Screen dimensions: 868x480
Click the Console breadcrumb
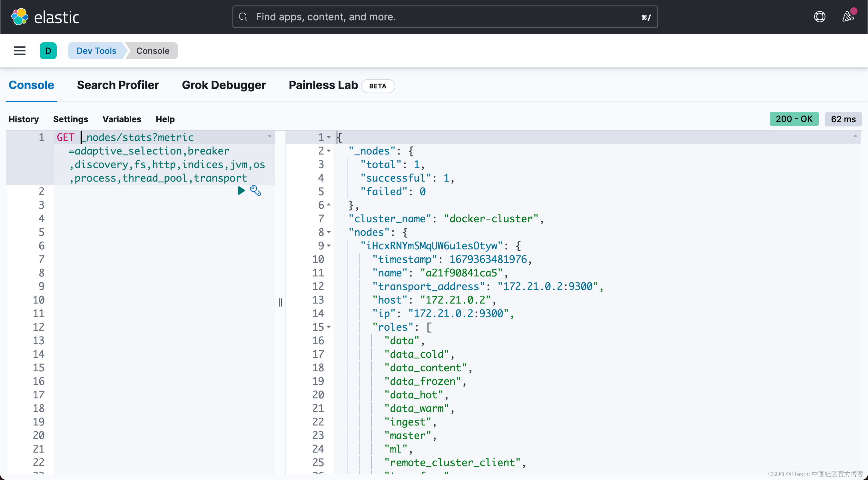click(x=153, y=51)
